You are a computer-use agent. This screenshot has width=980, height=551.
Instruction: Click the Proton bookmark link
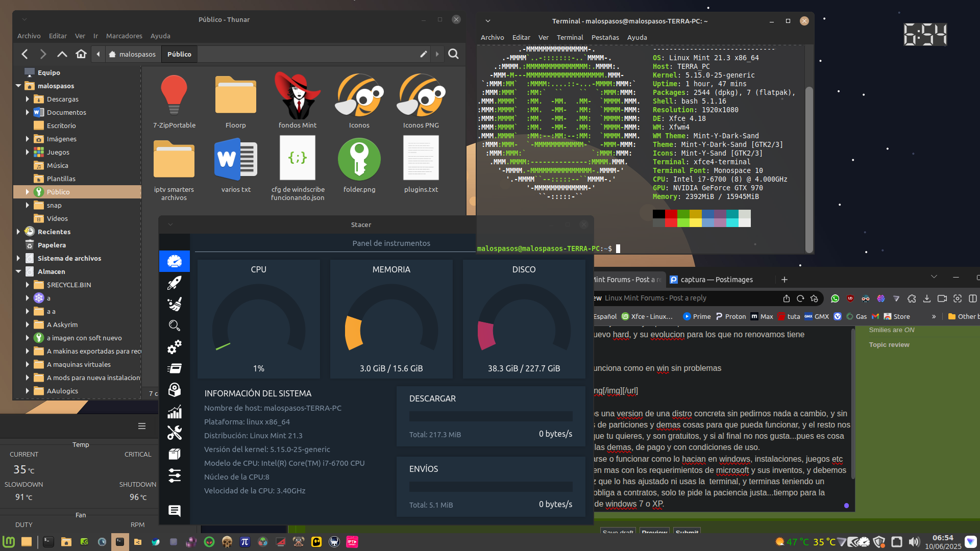click(x=730, y=316)
